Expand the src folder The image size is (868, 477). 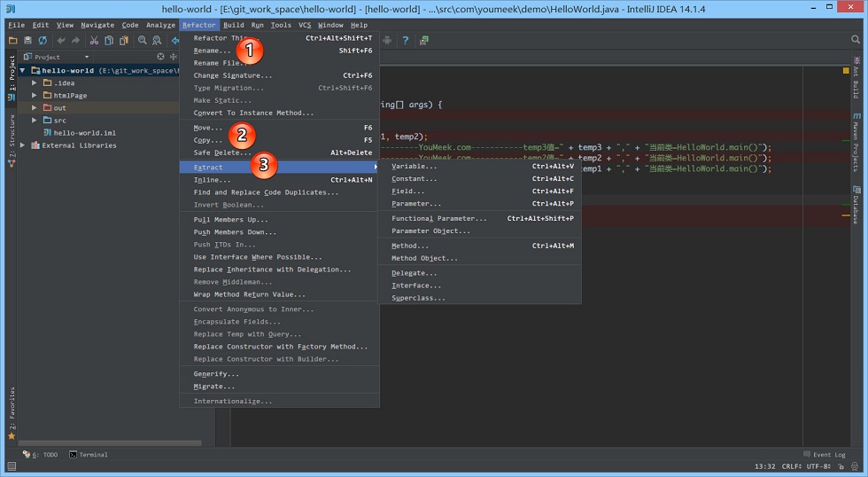35,121
